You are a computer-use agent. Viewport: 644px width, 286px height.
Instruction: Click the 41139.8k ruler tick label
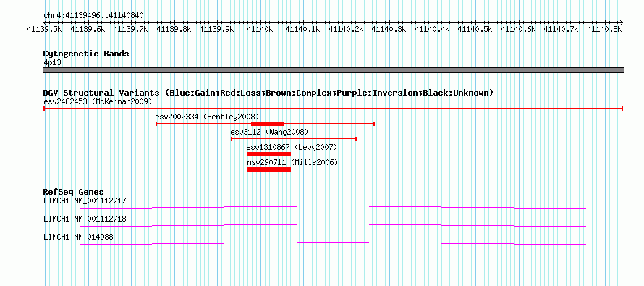tap(174, 29)
